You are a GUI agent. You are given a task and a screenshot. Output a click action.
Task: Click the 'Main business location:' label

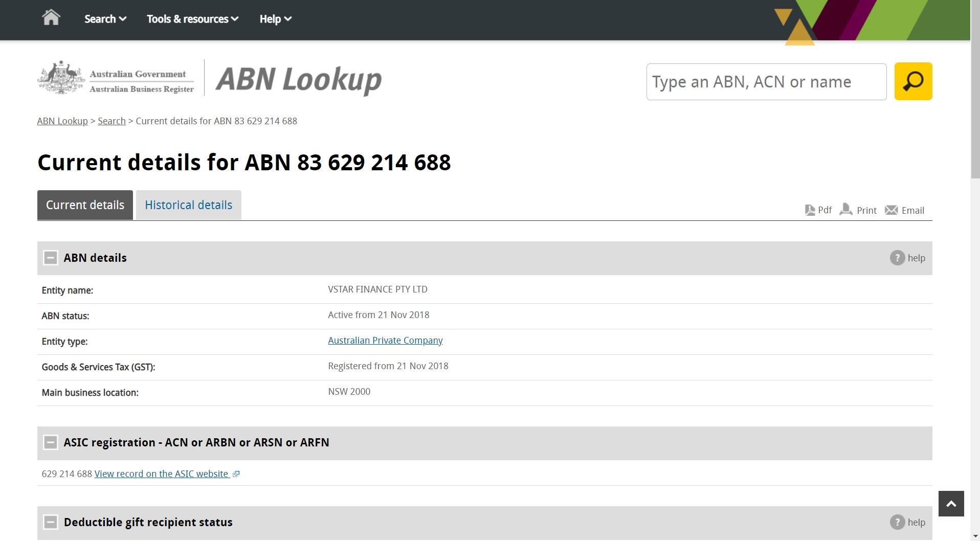point(90,393)
